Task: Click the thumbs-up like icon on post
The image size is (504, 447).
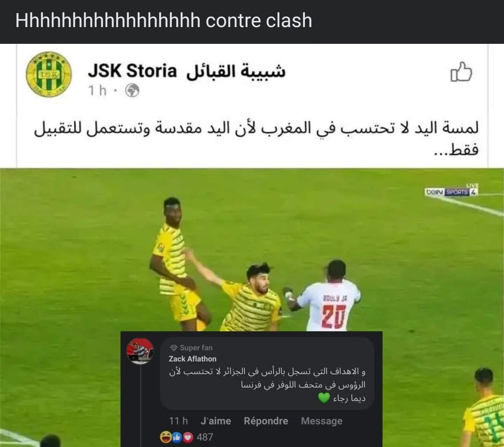Action: (461, 71)
